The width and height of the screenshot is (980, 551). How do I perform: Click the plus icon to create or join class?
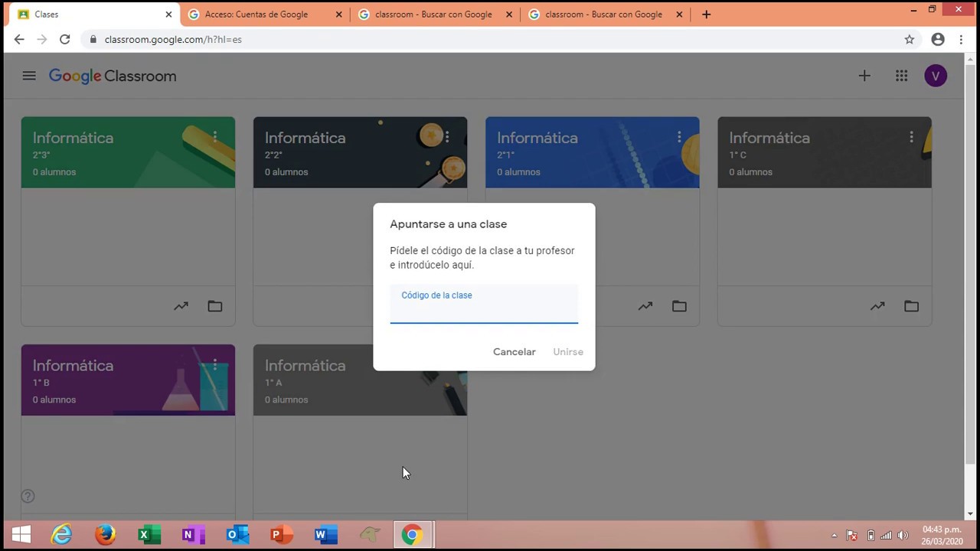point(864,76)
